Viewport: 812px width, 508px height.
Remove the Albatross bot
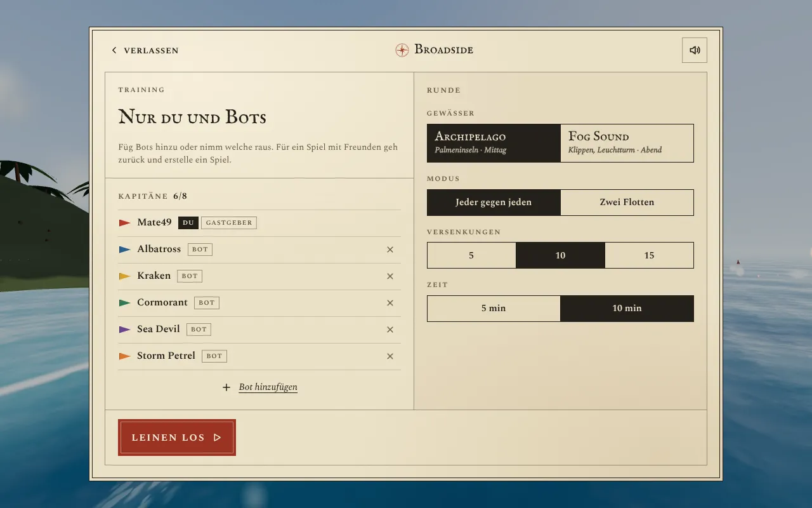point(390,250)
